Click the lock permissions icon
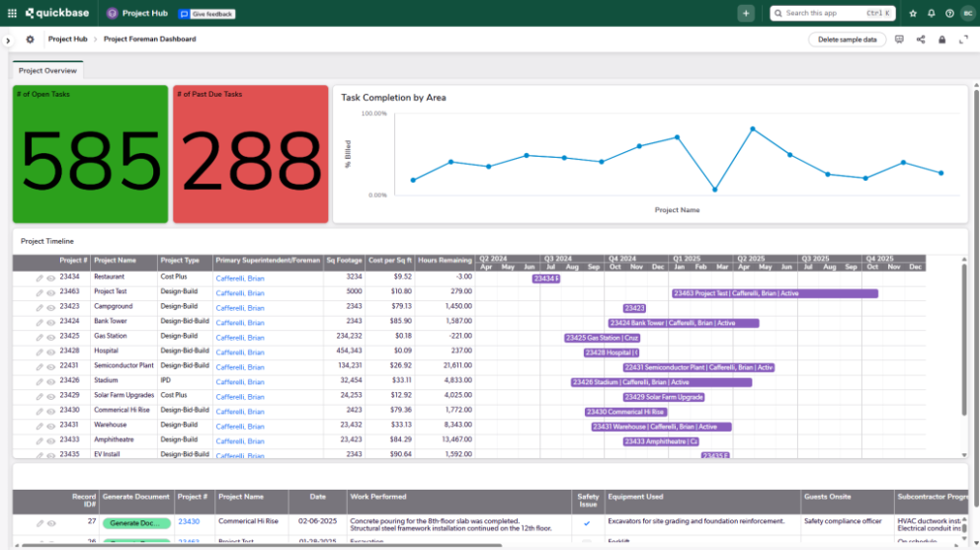The height and width of the screenshot is (550, 980). pyautogui.click(x=941, y=39)
